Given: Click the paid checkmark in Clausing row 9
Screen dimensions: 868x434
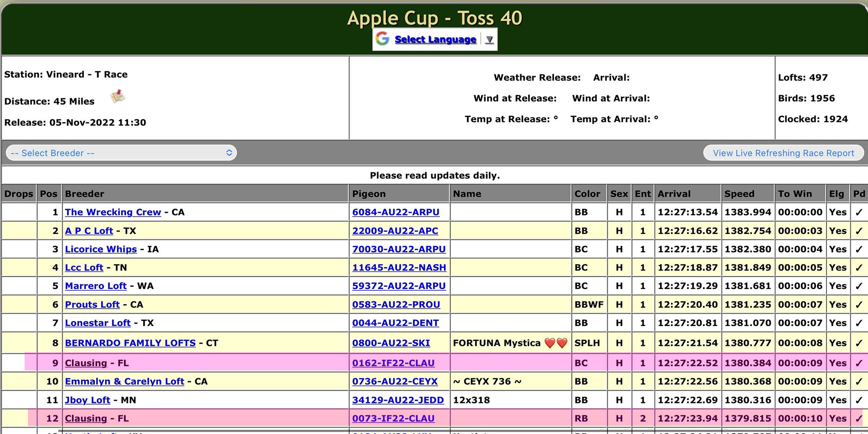Looking at the screenshot, I should (859, 363).
